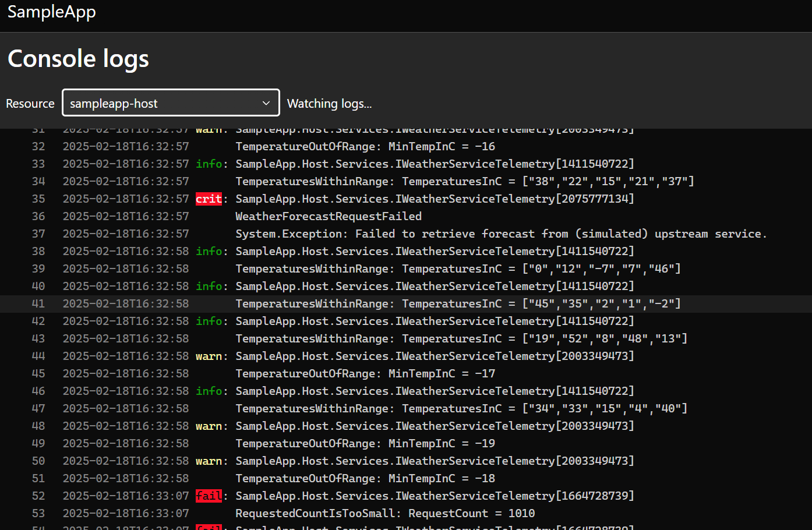Click the System.Exception message on line 37
Screen dimensions: 812x530
point(501,234)
